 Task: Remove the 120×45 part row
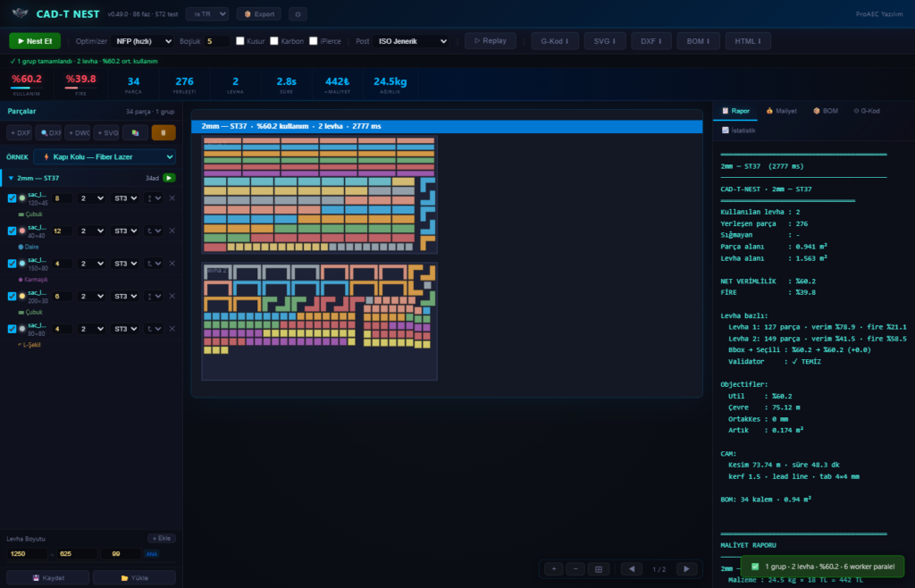point(172,198)
